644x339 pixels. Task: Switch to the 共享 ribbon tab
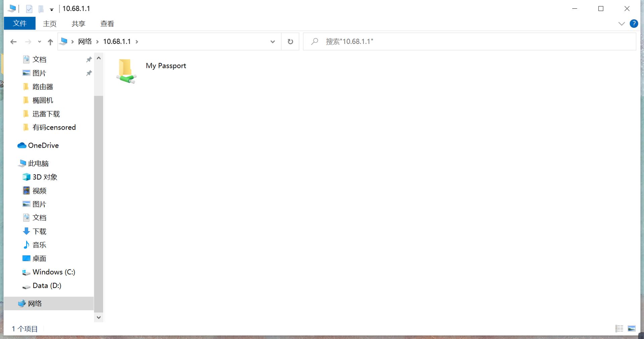78,24
